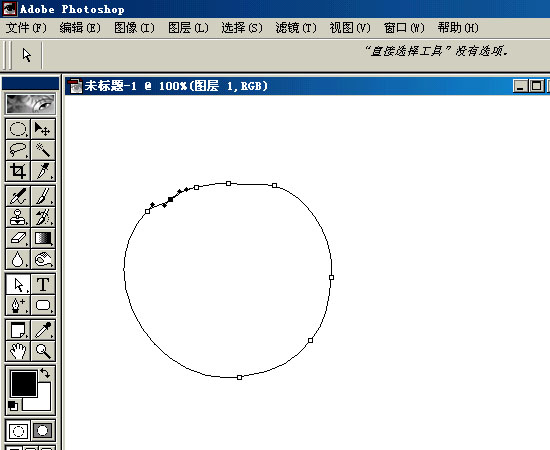
Task: Switch to Standard selection mode
Action: 18,431
